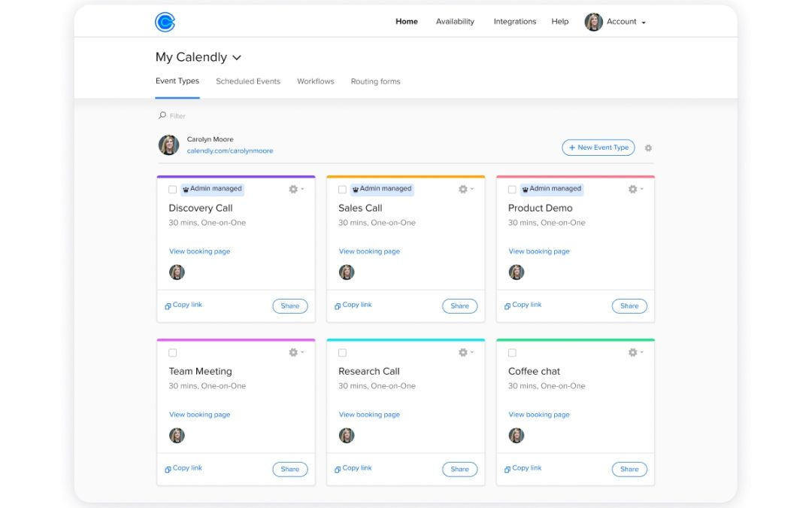Select the Discovery Call checkbox

[172, 190]
